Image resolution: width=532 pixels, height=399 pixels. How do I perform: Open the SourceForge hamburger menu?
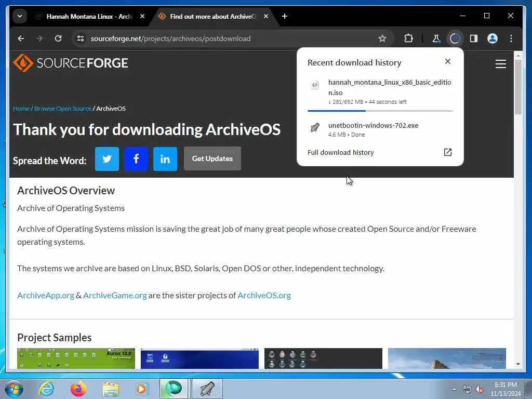tap(500, 64)
